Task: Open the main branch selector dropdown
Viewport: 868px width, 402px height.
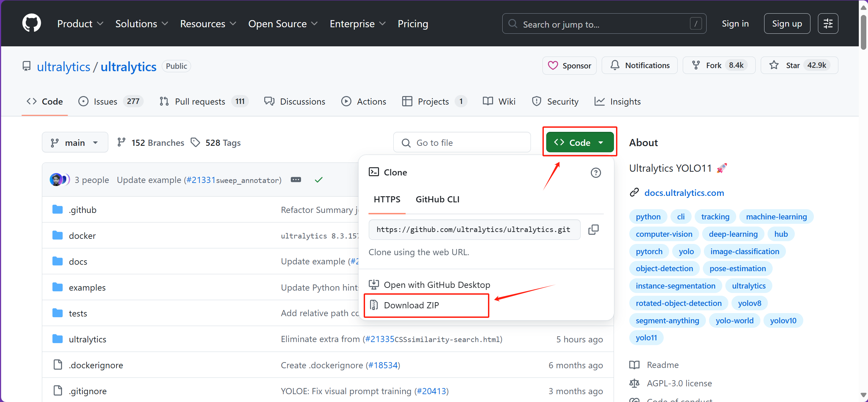Action: (75, 142)
